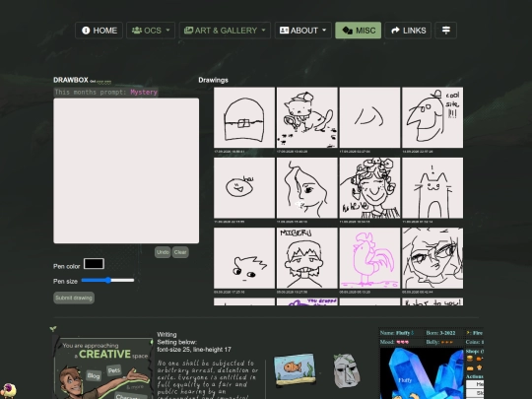Open the Pen color swatch
Image resolution: width=532 pixels, height=399 pixels.
click(x=94, y=264)
